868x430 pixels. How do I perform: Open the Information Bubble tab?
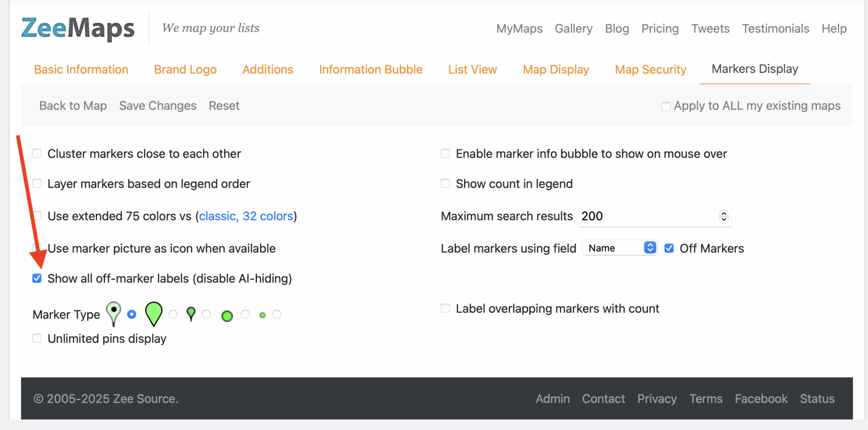coord(370,69)
